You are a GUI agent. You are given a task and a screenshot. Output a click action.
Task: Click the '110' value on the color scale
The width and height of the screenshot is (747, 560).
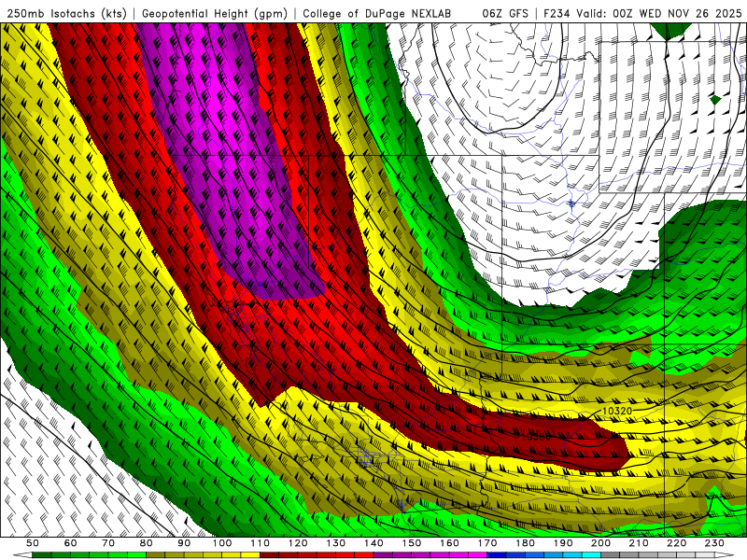pyautogui.click(x=261, y=543)
